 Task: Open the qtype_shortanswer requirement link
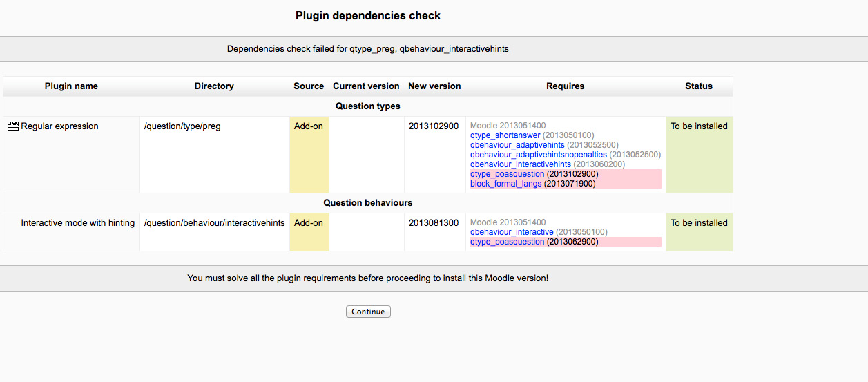[x=505, y=135]
